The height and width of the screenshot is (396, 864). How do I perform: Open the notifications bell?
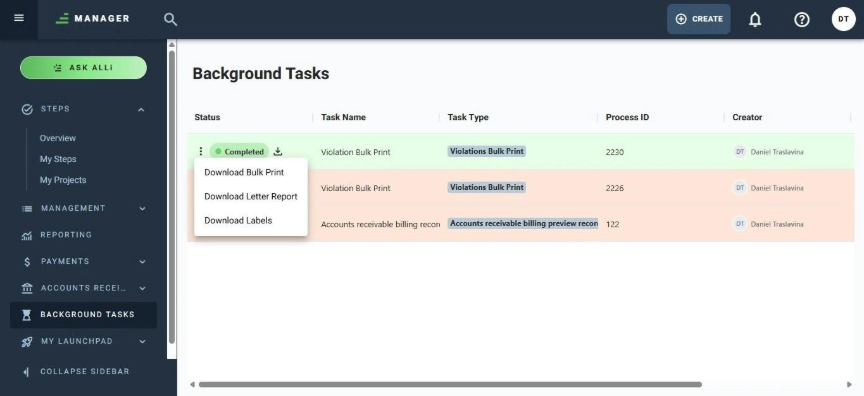pyautogui.click(x=755, y=19)
